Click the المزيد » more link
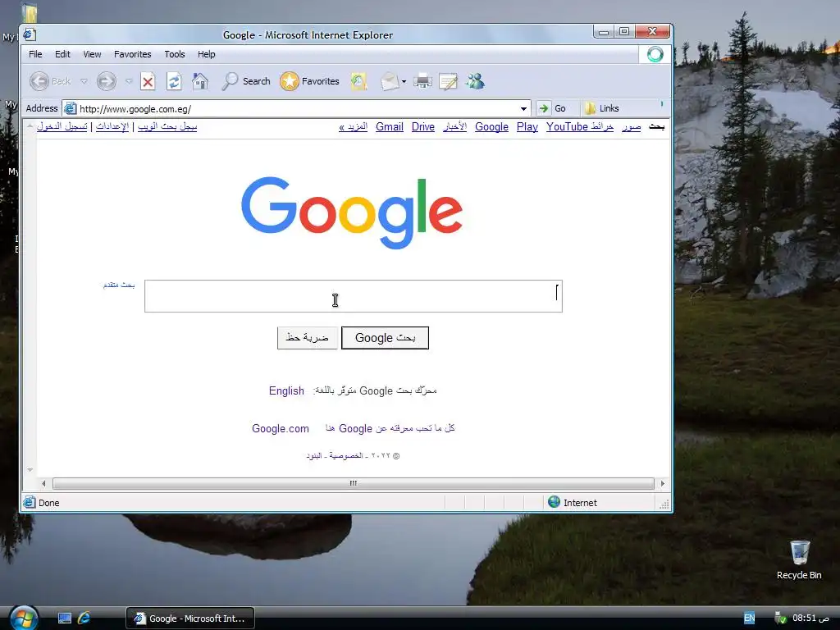 [x=353, y=127]
